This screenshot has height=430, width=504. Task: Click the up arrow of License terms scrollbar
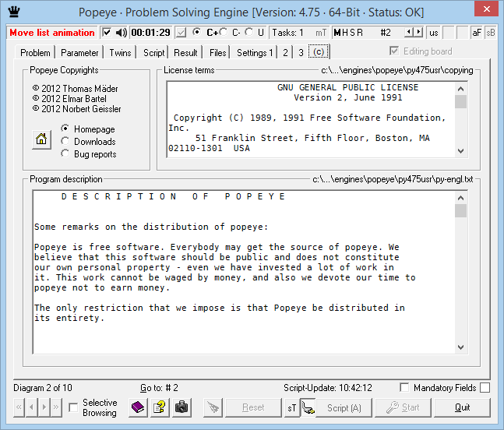[x=460, y=89]
